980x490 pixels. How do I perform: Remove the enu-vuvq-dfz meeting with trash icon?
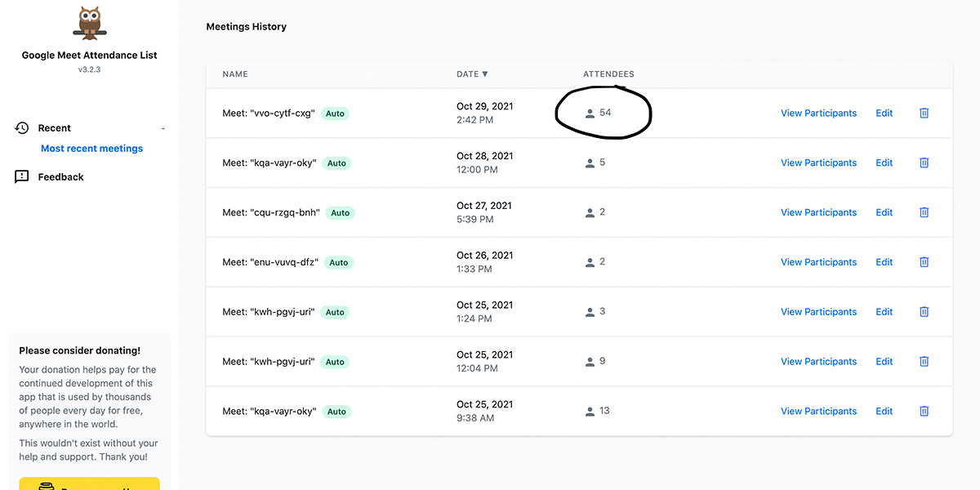pyautogui.click(x=924, y=262)
